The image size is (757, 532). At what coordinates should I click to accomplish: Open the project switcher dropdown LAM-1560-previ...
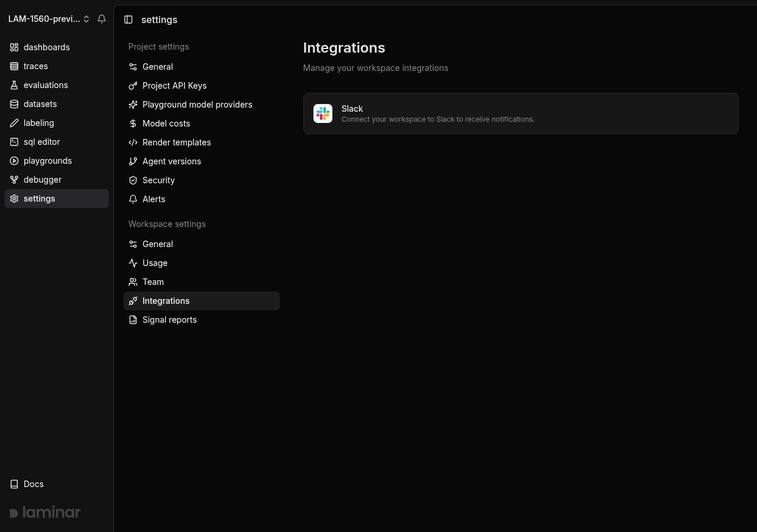(48, 19)
